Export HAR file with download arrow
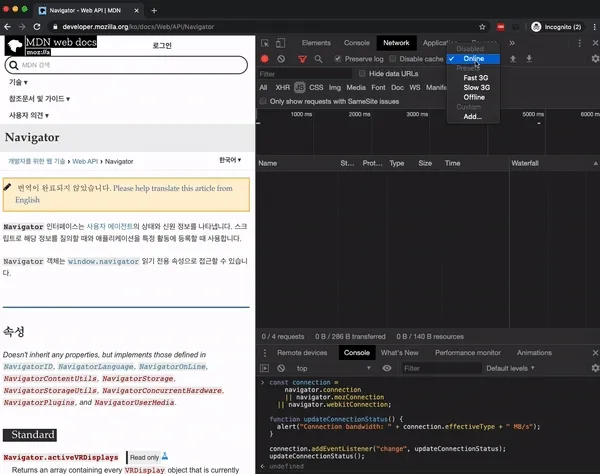The image size is (600, 474). pyautogui.click(x=529, y=59)
